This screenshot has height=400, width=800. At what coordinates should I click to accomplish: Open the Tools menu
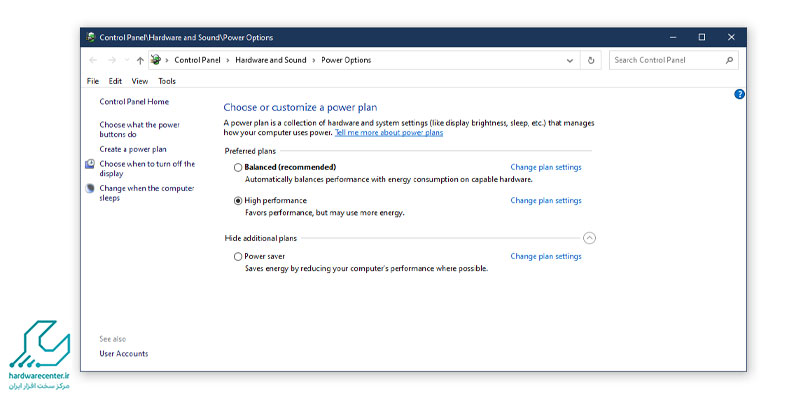coord(166,81)
